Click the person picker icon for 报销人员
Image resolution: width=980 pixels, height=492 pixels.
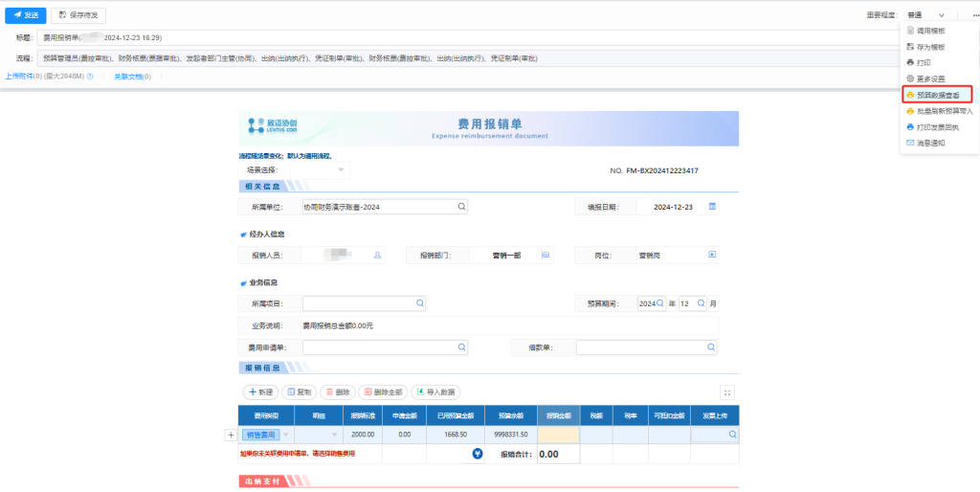[377, 255]
